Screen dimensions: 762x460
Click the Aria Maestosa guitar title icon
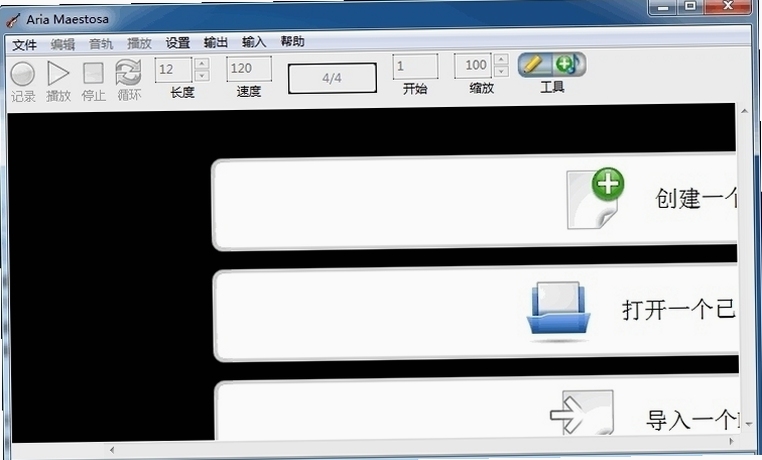(13, 20)
